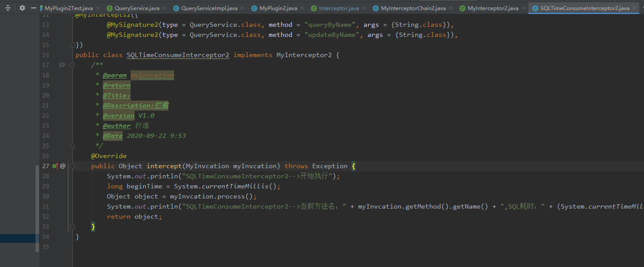Click the class icon on MyPlugin2.java tab
Screen dimensions: 644x267
click(x=254, y=8)
